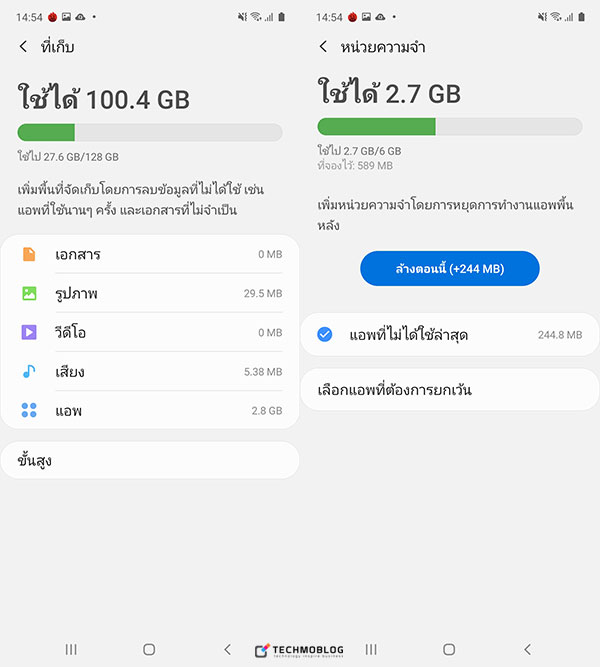Tap the back arrow next to หน่วยความจำ

point(323,46)
